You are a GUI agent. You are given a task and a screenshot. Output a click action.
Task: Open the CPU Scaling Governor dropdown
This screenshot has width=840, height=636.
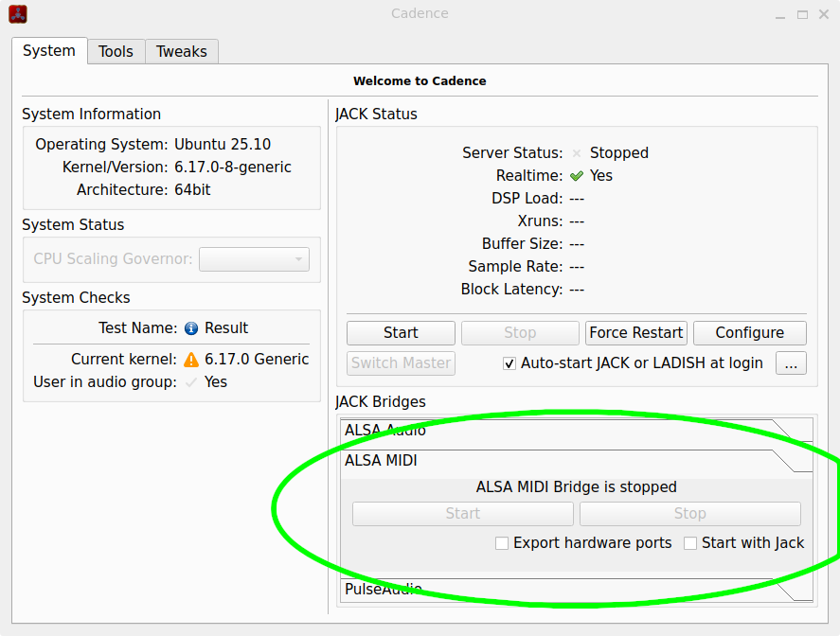tap(254, 259)
